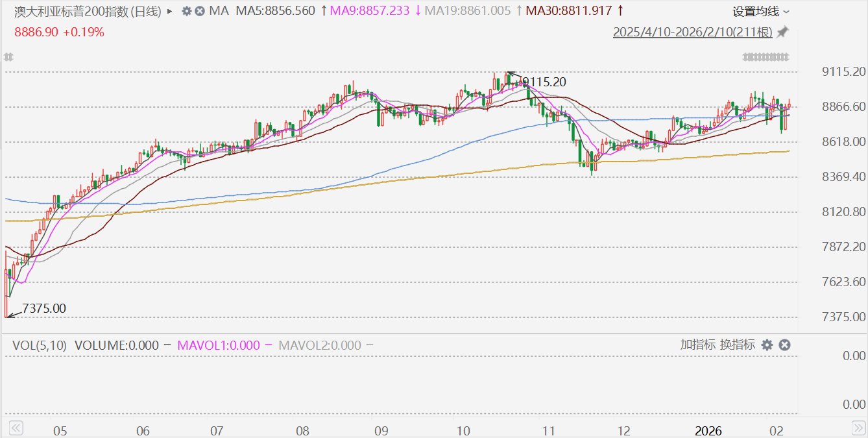Click the 9115.20 high price annotation

544,82
